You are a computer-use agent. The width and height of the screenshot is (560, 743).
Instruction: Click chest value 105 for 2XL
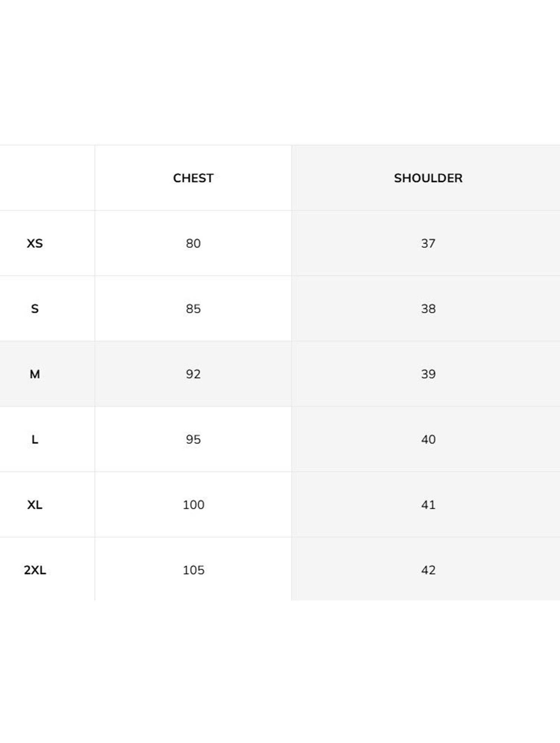(x=193, y=570)
